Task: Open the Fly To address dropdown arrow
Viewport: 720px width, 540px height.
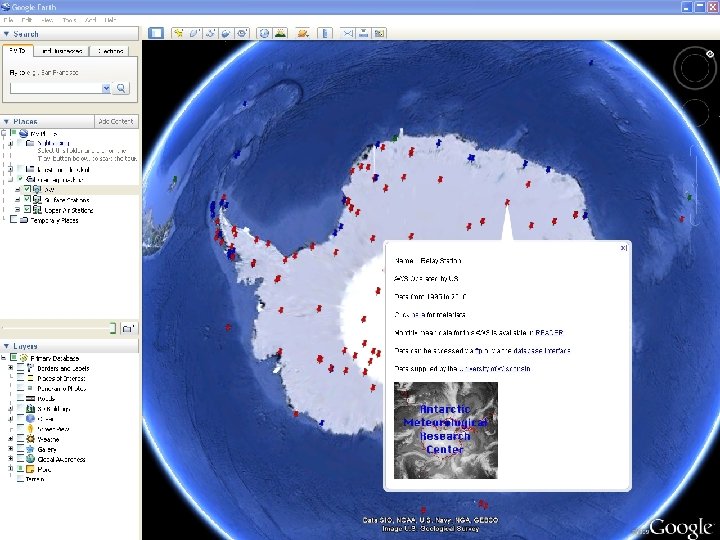Action: pyautogui.click(x=106, y=88)
